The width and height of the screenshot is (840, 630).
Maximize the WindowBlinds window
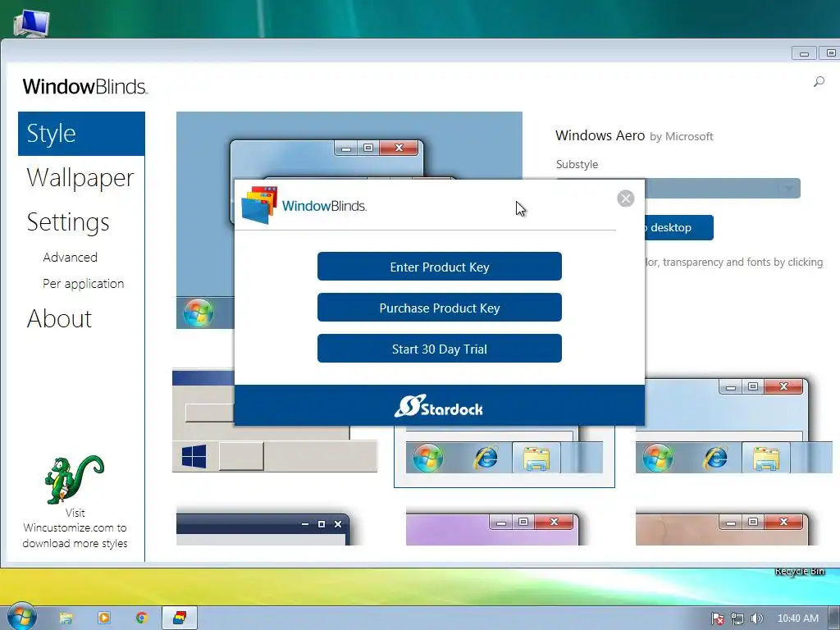pyautogui.click(x=830, y=53)
